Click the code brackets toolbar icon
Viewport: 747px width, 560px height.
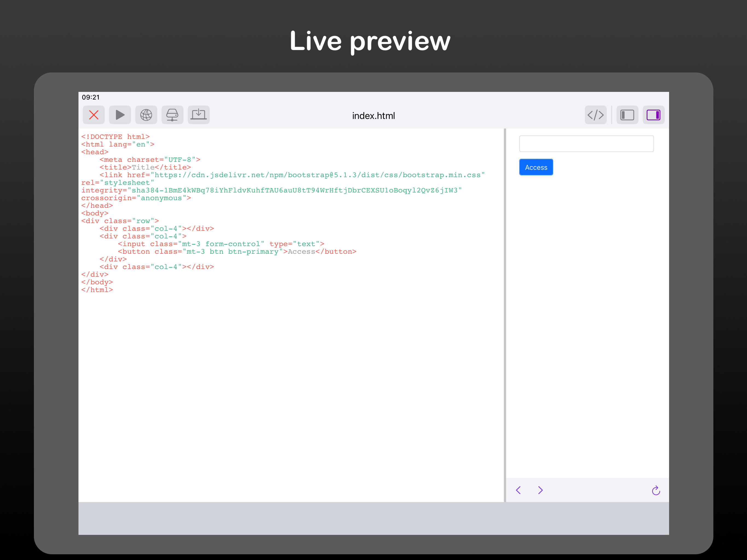coord(595,115)
